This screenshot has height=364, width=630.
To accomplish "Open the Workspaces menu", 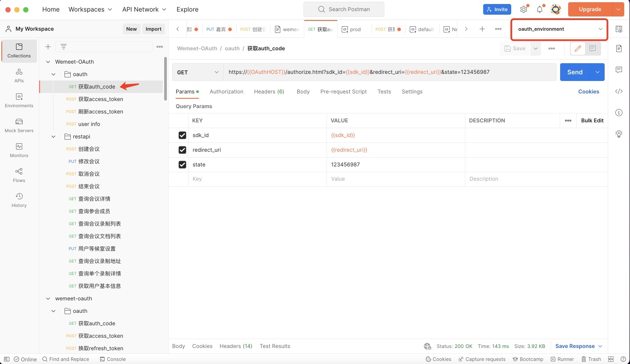I will 90,9.
